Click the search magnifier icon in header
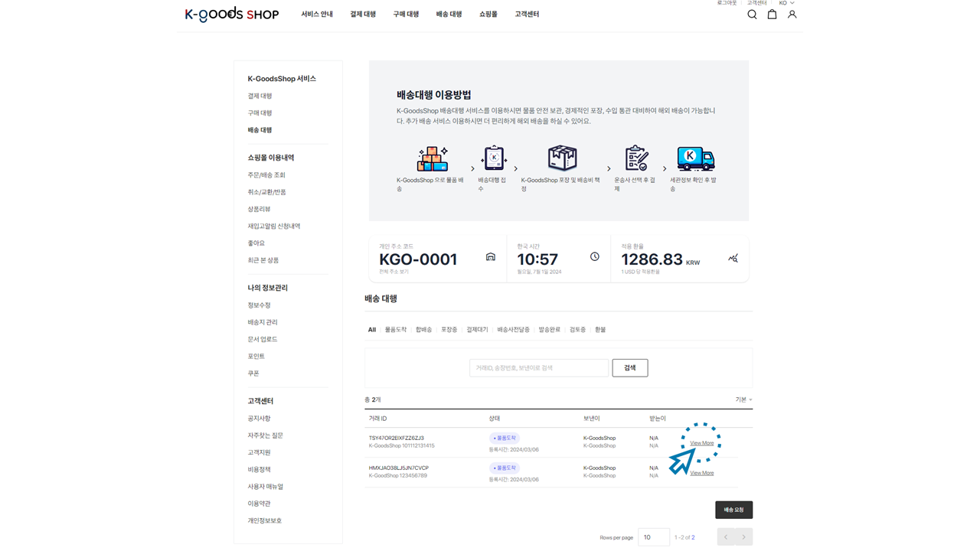Viewport: 980px width, 551px height. (x=752, y=15)
